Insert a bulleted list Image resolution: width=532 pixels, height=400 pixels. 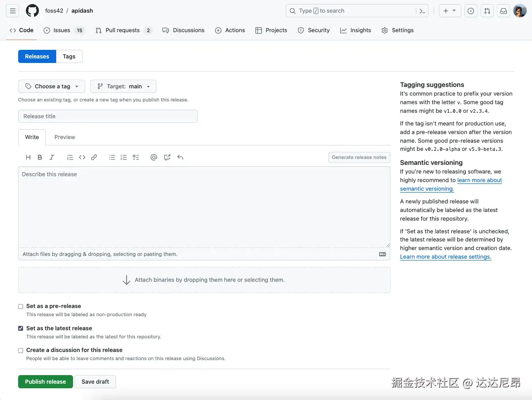coord(112,157)
